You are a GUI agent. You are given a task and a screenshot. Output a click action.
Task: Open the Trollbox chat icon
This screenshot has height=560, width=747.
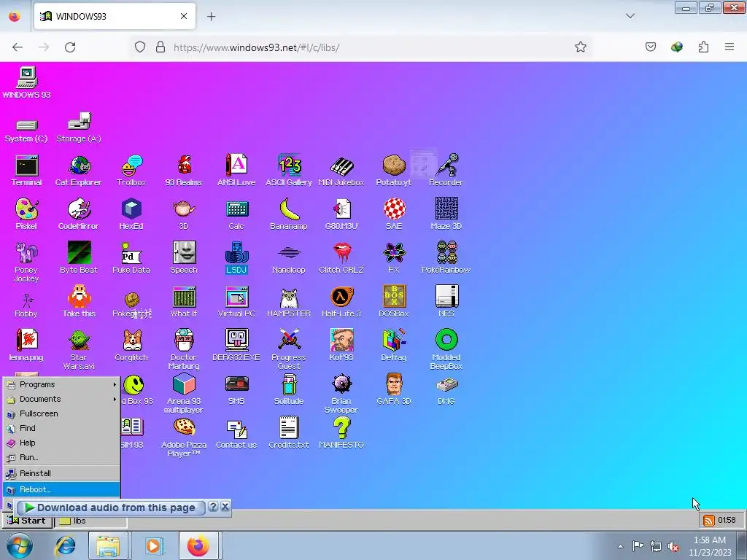[131, 170]
